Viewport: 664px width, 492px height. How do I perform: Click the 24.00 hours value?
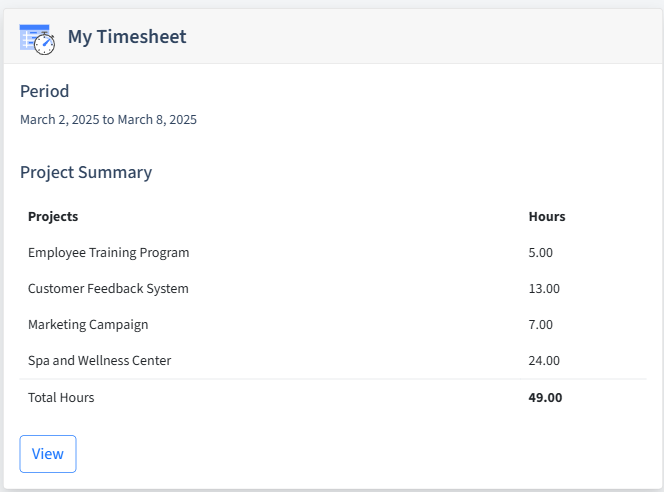[x=544, y=361]
